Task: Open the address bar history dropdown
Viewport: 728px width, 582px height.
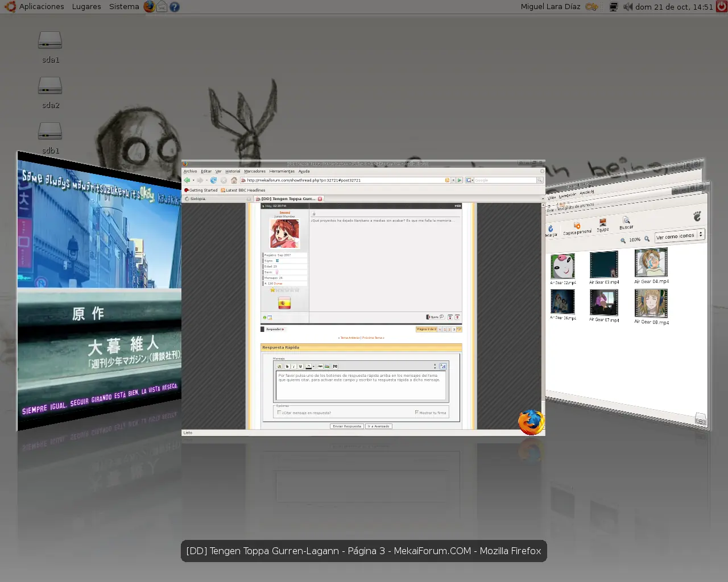Action: pyautogui.click(x=453, y=180)
